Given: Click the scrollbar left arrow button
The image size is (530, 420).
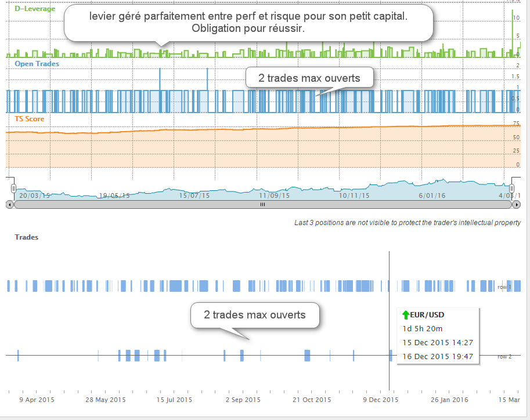Looking at the screenshot, I should click(9, 204).
